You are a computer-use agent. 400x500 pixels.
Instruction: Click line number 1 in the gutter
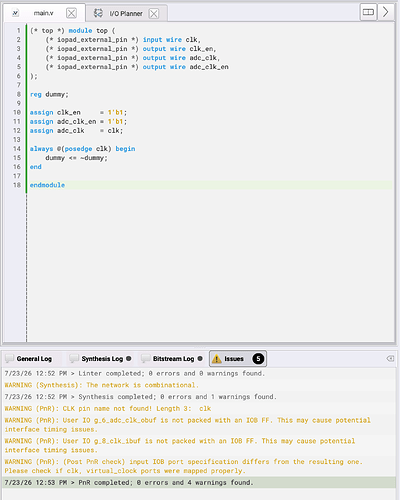[19, 31]
